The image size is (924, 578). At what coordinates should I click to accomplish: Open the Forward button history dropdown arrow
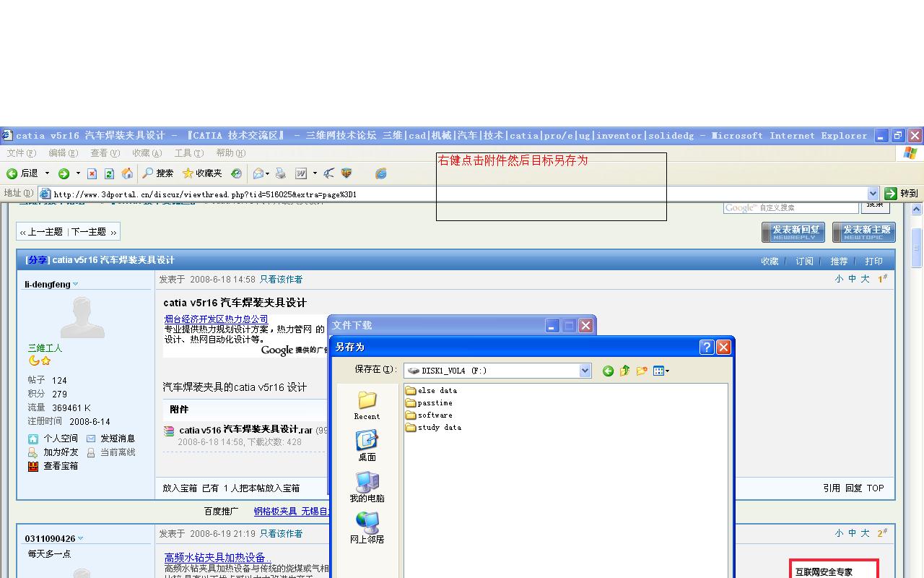pyautogui.click(x=78, y=173)
